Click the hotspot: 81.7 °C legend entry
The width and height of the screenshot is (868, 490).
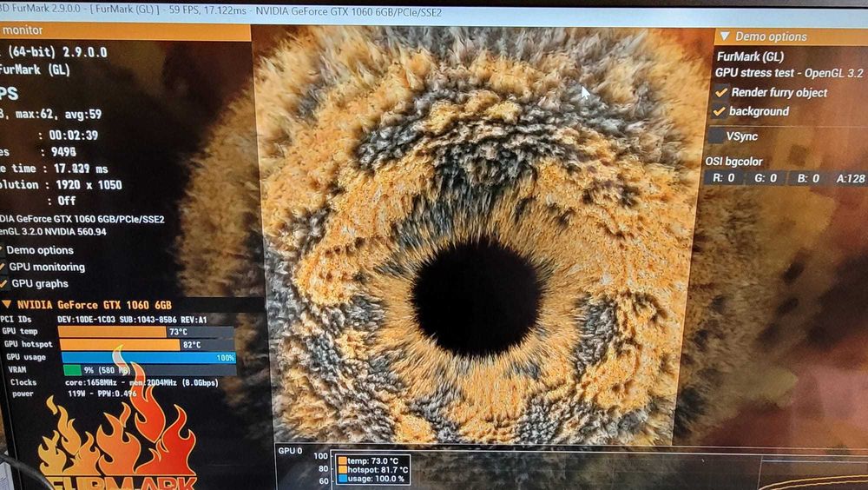[374, 469]
